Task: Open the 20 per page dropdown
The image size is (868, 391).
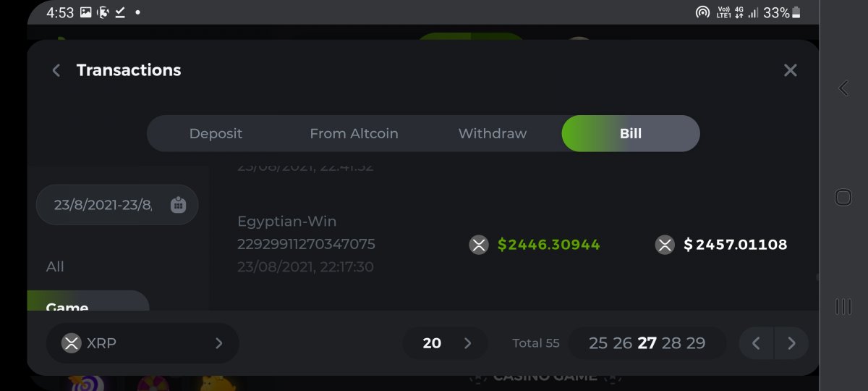Action: 467,343
